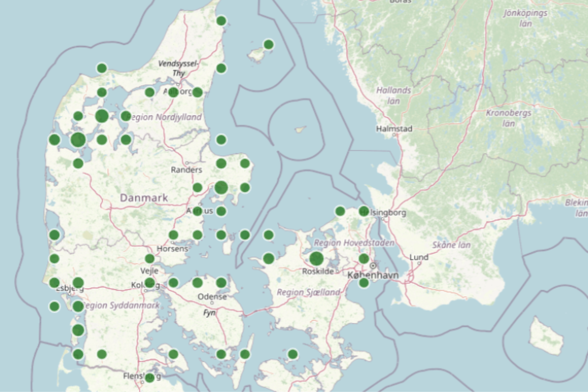Click the marker covering the Aarhus label
Image resolution: width=588 pixels, height=392 pixels.
(197, 211)
